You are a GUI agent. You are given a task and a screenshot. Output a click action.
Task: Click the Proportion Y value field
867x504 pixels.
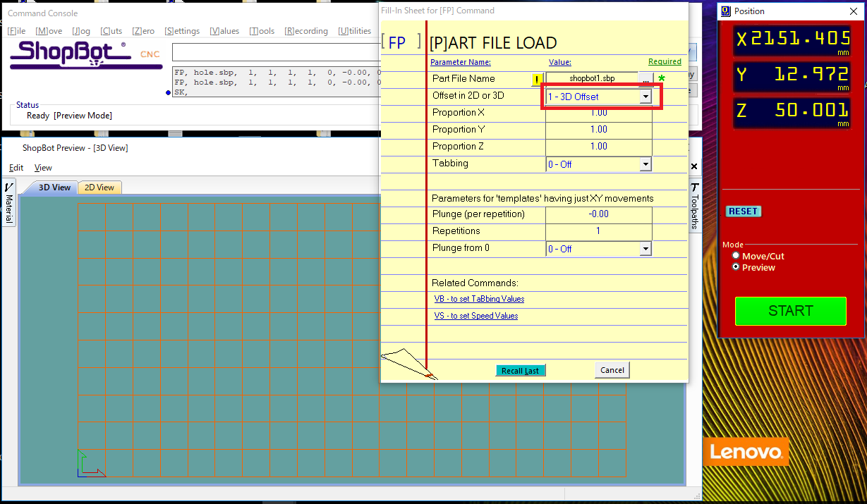(599, 130)
